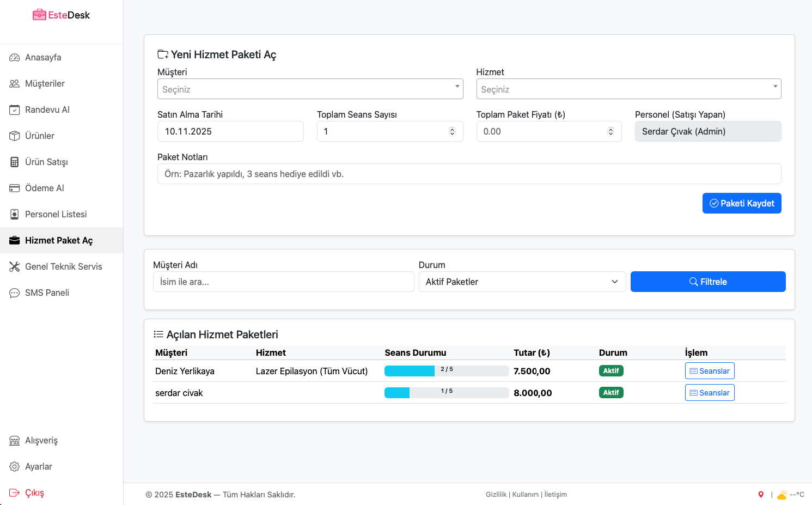Expand the Müşteri selection dropdown

(310, 89)
